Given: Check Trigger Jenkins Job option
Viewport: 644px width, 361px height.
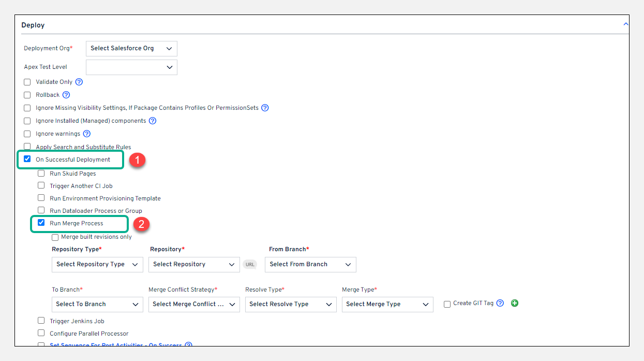Looking at the screenshot, I should pos(41,321).
